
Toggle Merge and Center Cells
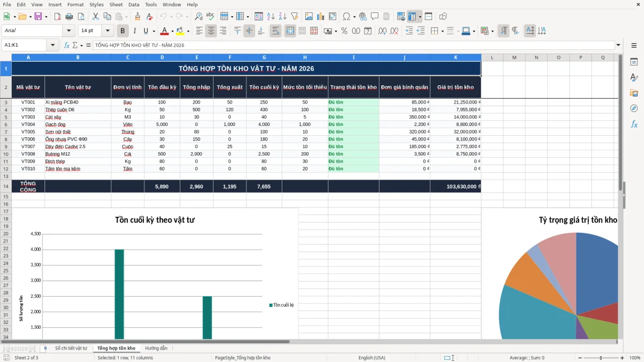click(x=290, y=31)
